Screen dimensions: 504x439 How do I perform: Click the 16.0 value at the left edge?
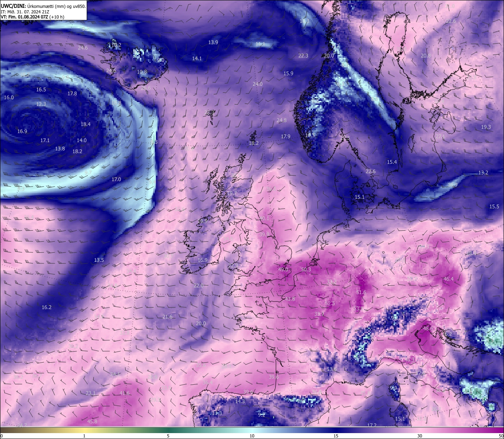coord(9,98)
